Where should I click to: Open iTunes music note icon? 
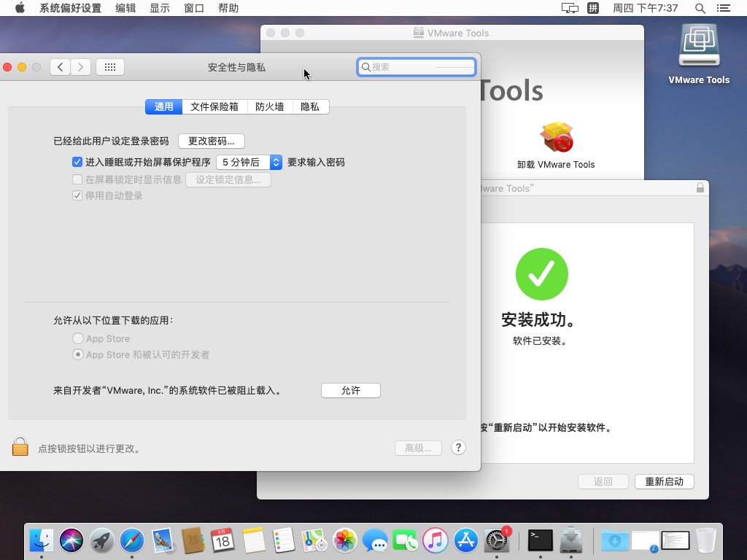tap(436, 540)
